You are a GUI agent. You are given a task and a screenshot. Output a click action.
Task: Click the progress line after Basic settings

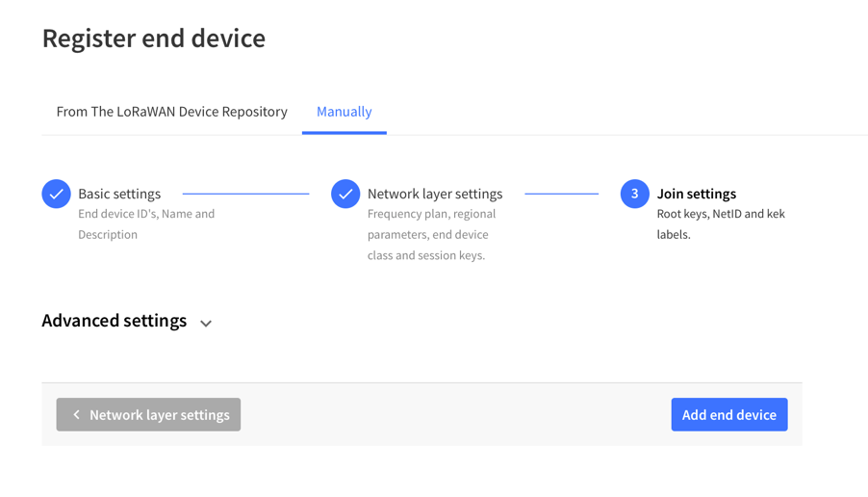pyautogui.click(x=245, y=194)
